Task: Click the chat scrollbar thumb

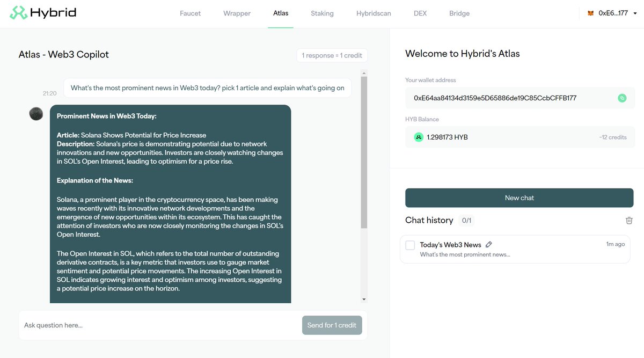Action: coord(364,152)
